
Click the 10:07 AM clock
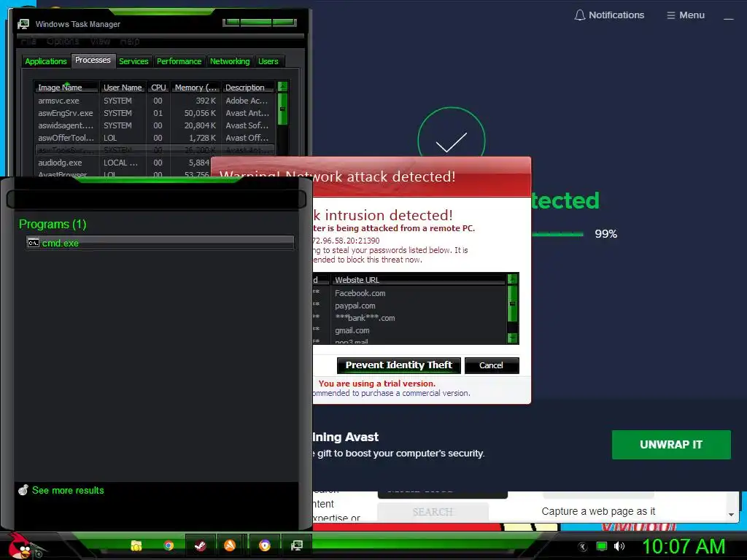coord(684,547)
